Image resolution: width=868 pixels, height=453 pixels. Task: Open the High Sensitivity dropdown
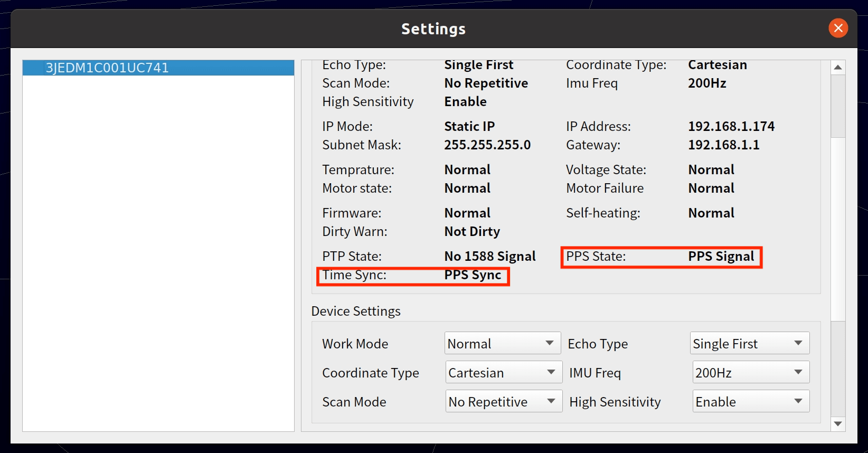pyautogui.click(x=750, y=401)
